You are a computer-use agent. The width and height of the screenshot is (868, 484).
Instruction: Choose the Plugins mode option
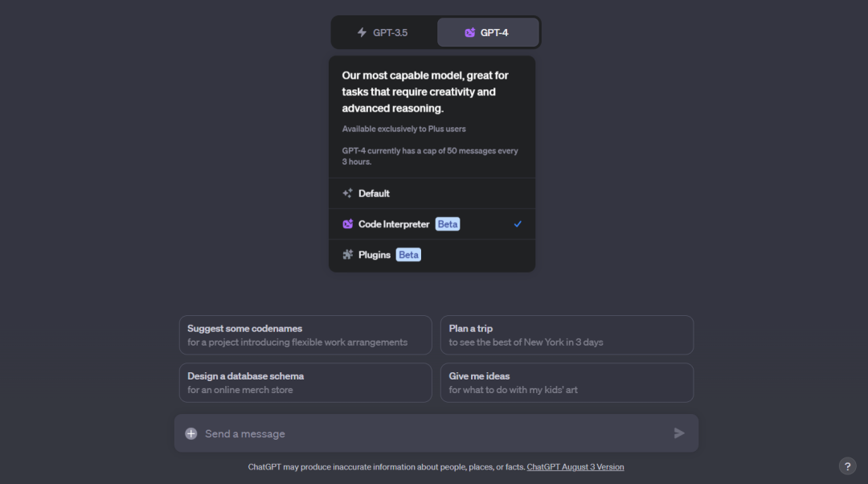pos(432,255)
